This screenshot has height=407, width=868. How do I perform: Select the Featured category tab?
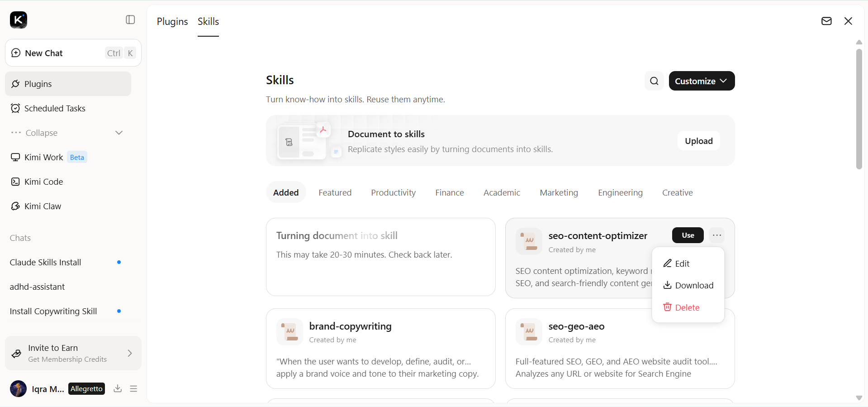tap(335, 192)
